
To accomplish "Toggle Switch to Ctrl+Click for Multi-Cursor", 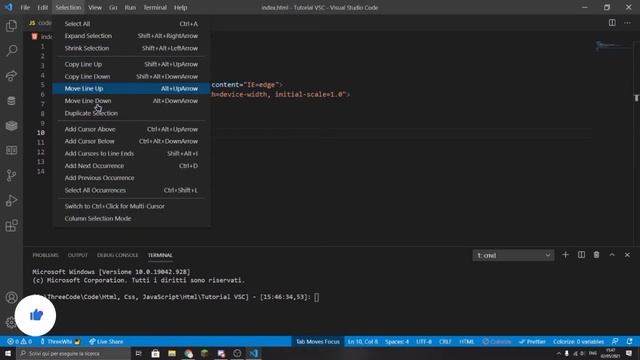I will [x=131, y=206].
